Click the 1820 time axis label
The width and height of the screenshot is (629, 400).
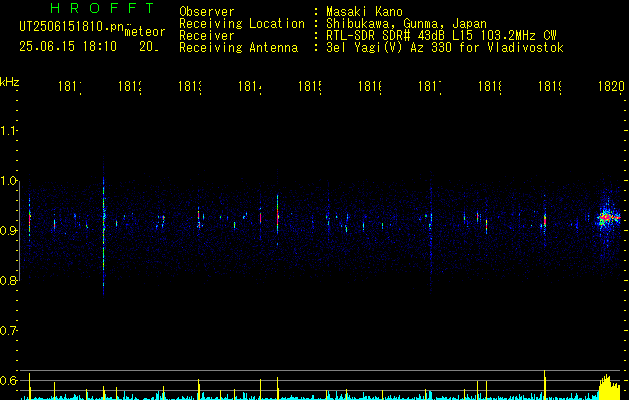[x=611, y=86]
